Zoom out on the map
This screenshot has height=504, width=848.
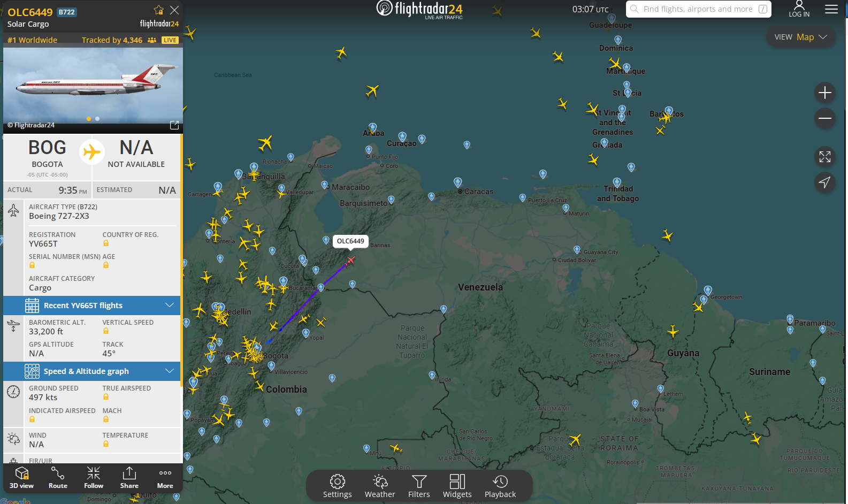pos(825,118)
